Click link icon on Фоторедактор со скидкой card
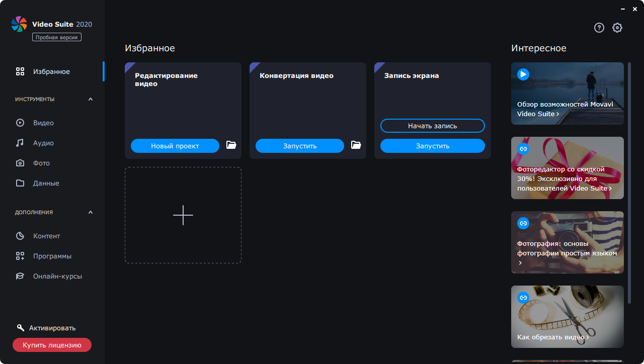 pos(523,149)
